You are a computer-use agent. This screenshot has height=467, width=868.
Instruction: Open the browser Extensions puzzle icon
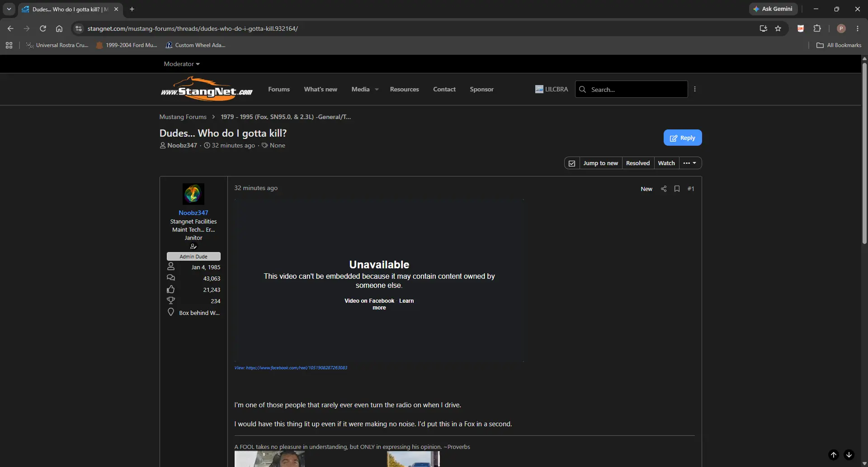coord(817,29)
